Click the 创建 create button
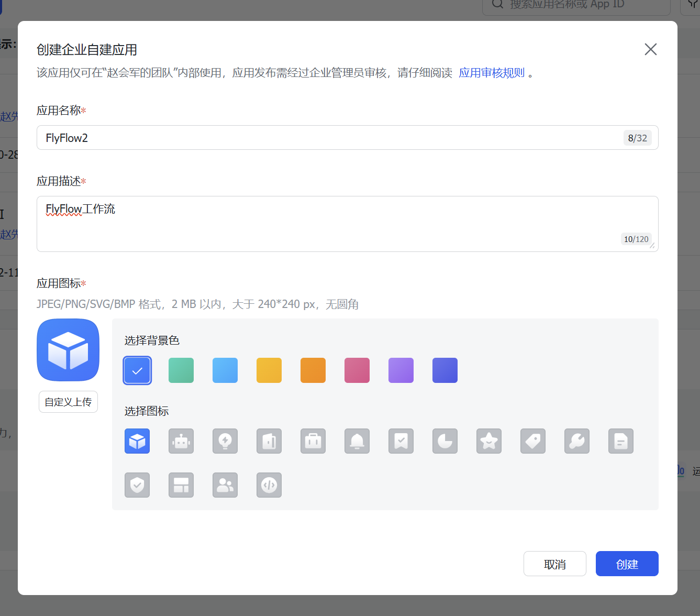 [x=627, y=564]
